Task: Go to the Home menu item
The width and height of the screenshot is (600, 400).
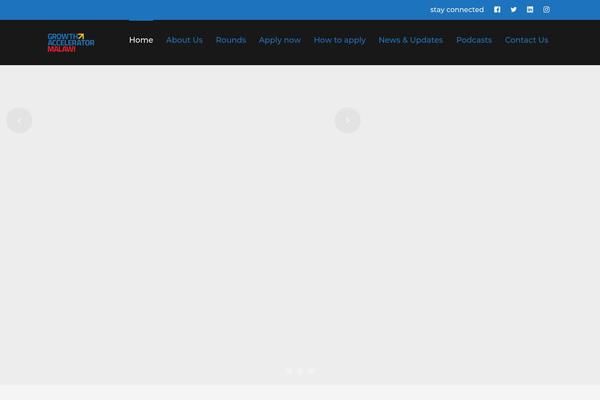Action: click(x=141, y=40)
